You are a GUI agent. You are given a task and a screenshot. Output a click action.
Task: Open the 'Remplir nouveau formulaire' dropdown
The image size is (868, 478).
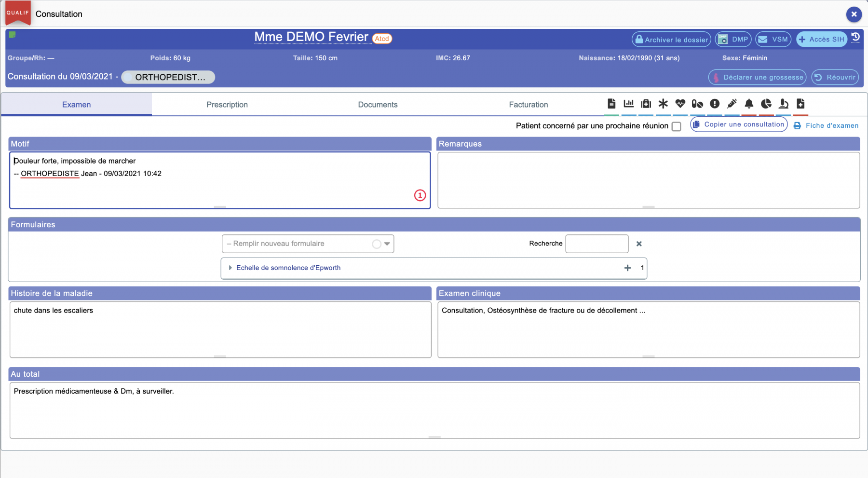(308, 244)
